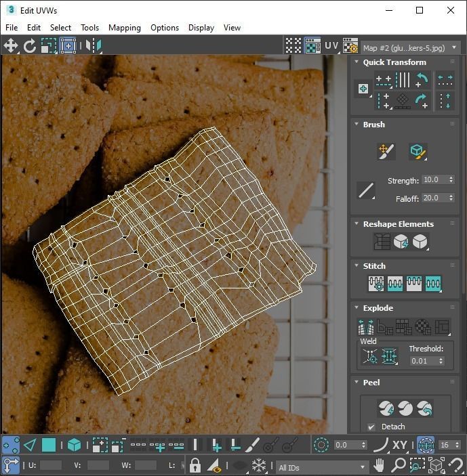The image size is (467, 476).
Task: Click Stitch to Source icon
Action: point(414,284)
